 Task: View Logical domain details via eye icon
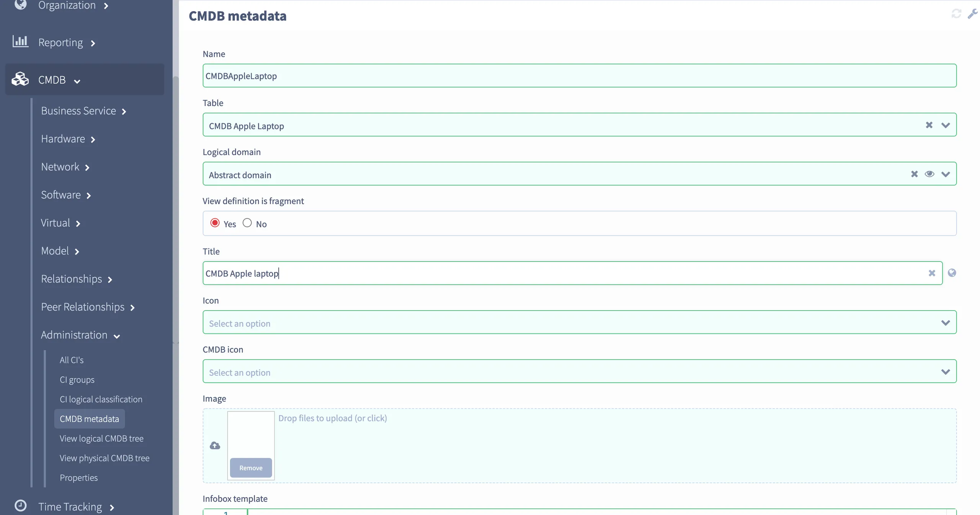tap(929, 174)
